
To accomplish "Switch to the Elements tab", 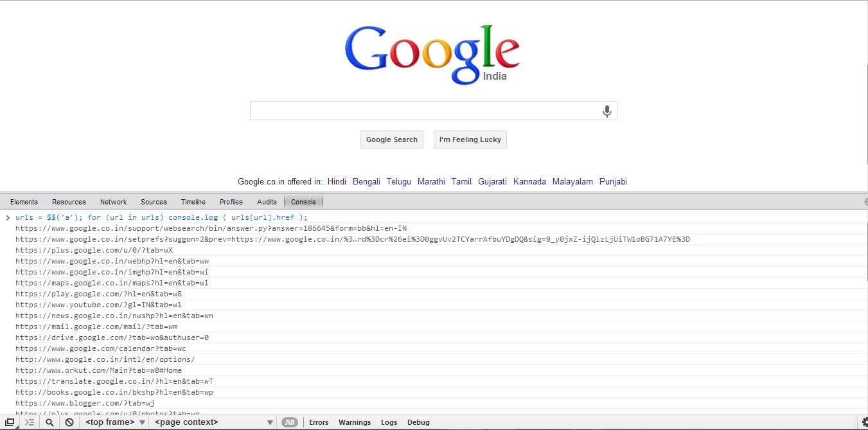I will pos(24,202).
